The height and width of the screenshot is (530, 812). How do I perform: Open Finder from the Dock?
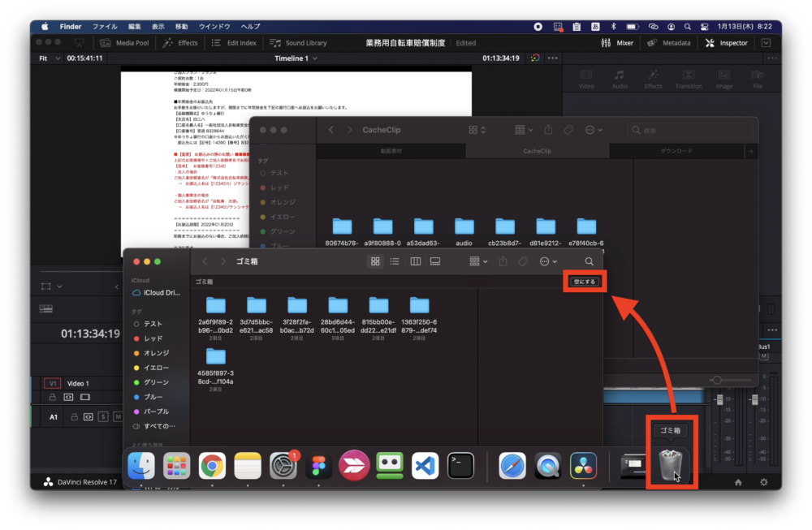140,465
